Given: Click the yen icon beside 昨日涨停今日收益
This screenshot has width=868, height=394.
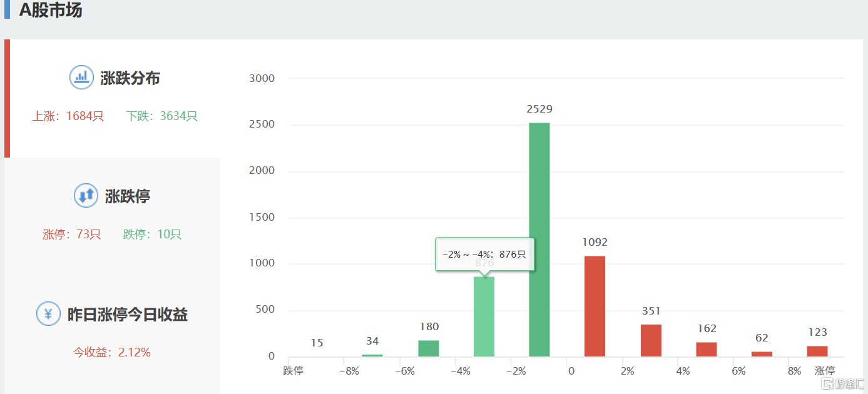Looking at the screenshot, I should [48, 314].
